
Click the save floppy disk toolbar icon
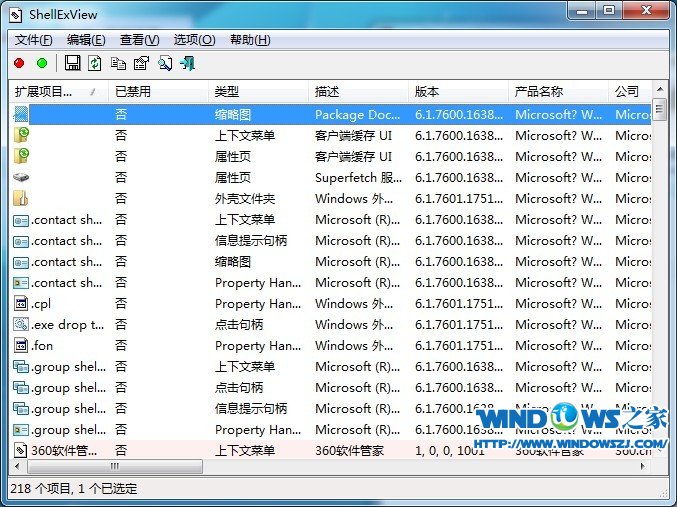(x=72, y=63)
